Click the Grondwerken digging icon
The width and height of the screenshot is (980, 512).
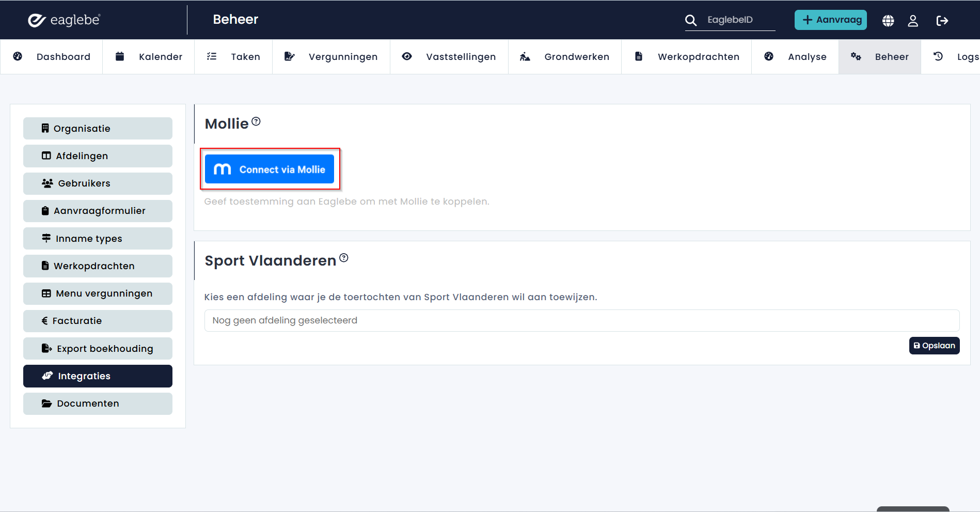coord(525,56)
